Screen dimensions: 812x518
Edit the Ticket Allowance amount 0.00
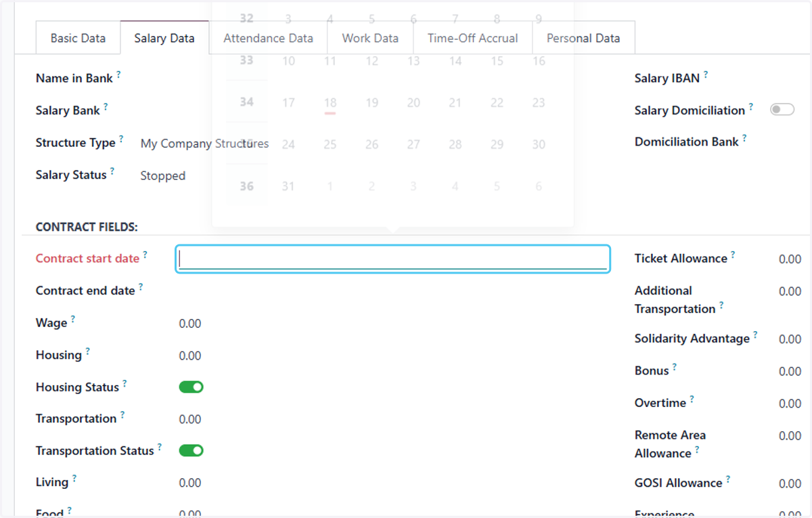click(790, 259)
